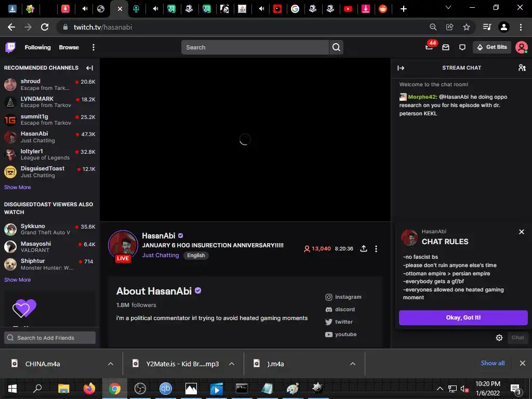Open Chrome zoom magnifier in address bar
This screenshot has height=399, width=532.
(433, 27)
